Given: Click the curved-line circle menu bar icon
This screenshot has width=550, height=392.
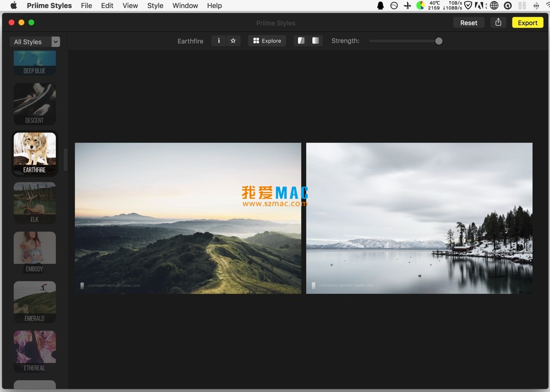Looking at the screenshot, I should (394, 5).
